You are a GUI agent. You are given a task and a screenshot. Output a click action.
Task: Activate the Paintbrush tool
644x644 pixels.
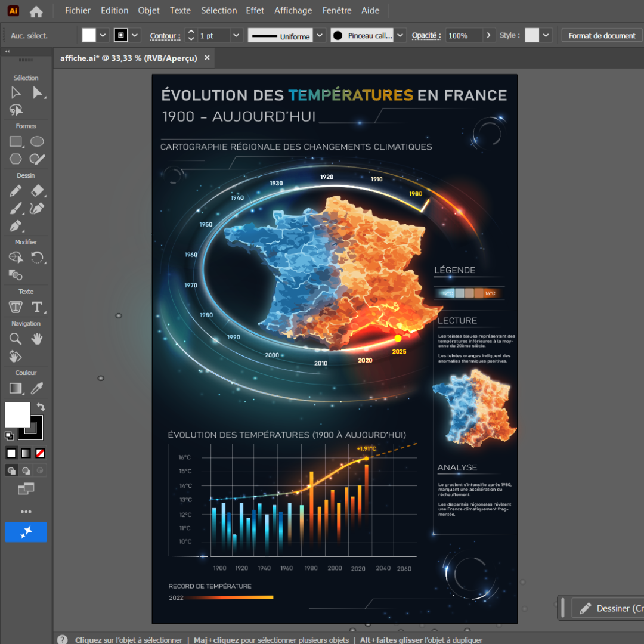[16, 209]
